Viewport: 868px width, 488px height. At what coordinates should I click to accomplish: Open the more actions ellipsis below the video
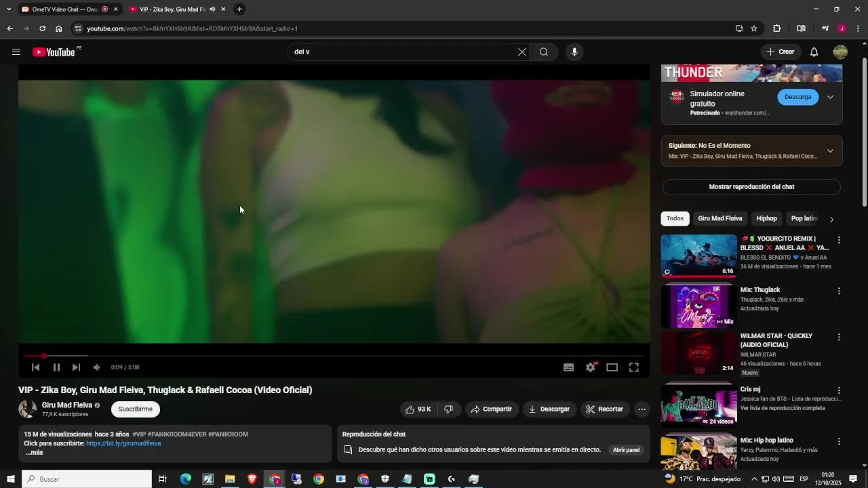pos(642,409)
